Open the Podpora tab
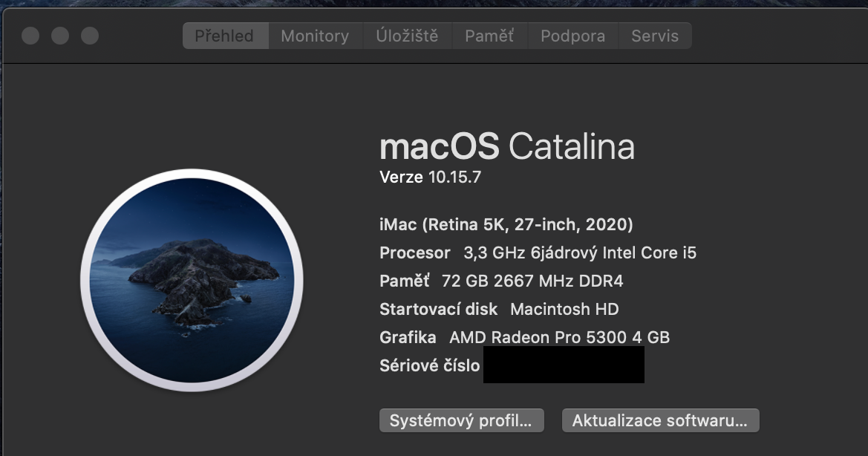The image size is (868, 456). click(573, 36)
